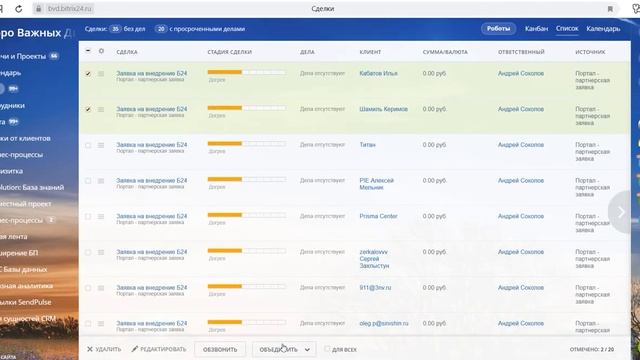Viewport: 640px width, 360px height.
Task: Filter by 20 'с просроченными делами' counter
Action: pos(200,29)
